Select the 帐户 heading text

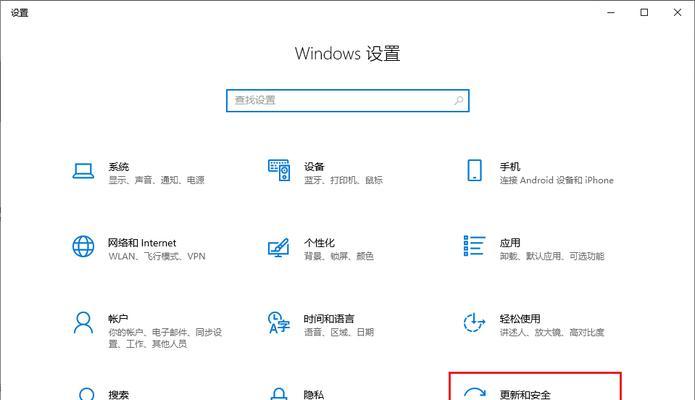(118, 319)
